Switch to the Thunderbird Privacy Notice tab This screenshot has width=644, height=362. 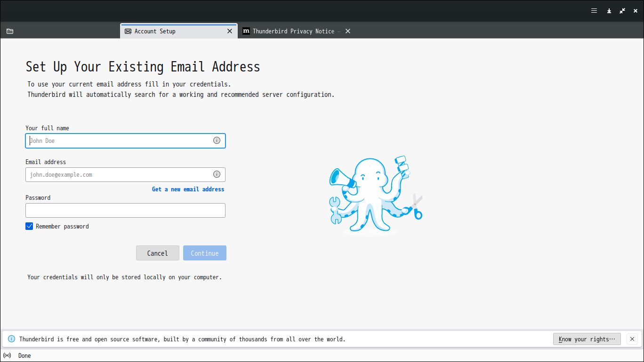click(297, 31)
